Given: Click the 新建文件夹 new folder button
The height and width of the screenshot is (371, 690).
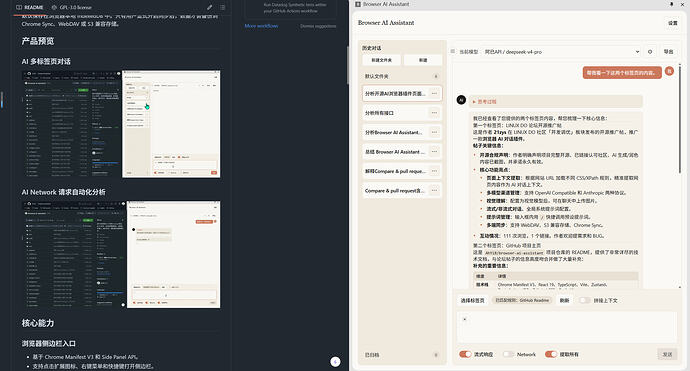Looking at the screenshot, I should [382, 60].
